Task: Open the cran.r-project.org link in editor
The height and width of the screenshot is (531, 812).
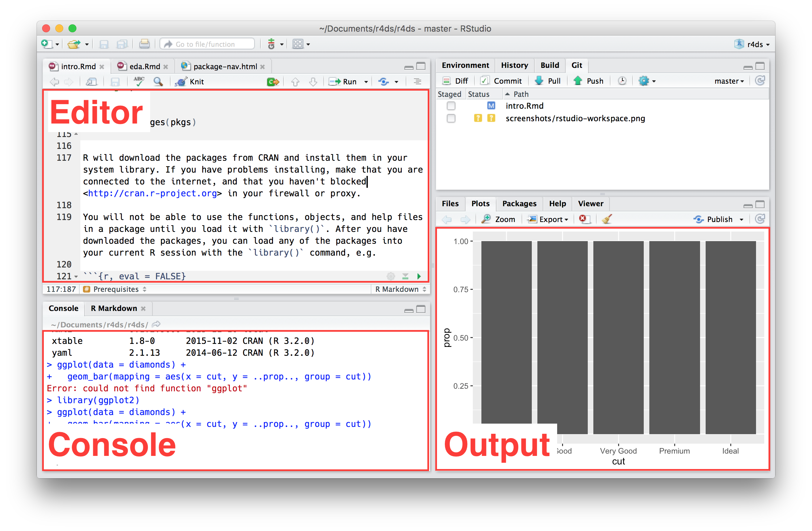Action: (x=152, y=193)
